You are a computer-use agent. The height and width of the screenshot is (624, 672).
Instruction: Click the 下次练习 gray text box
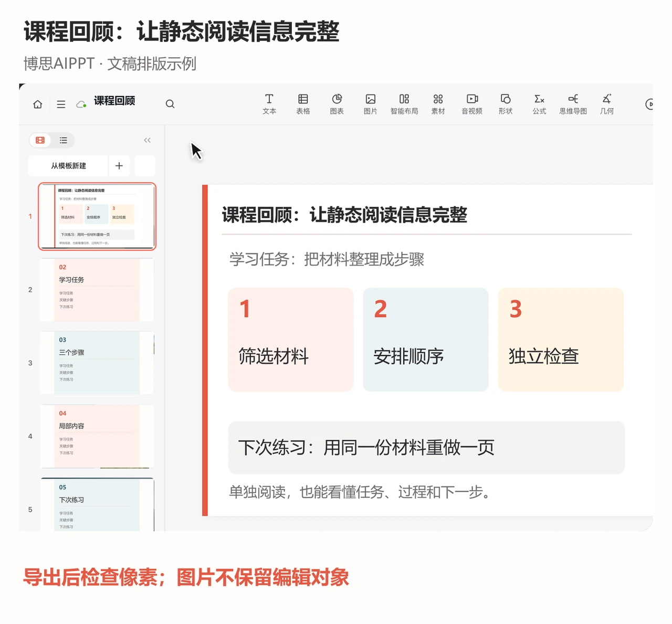pyautogui.click(x=426, y=448)
